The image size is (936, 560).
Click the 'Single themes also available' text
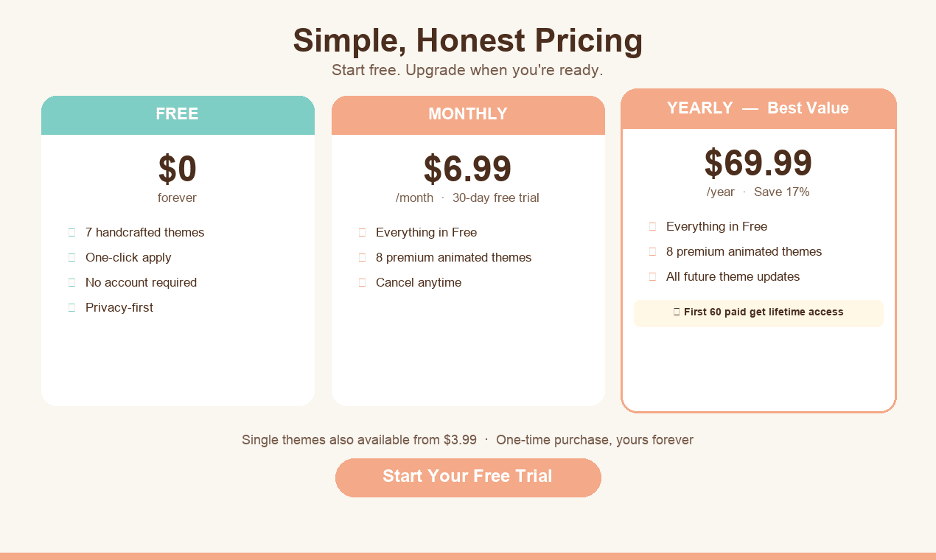click(359, 440)
